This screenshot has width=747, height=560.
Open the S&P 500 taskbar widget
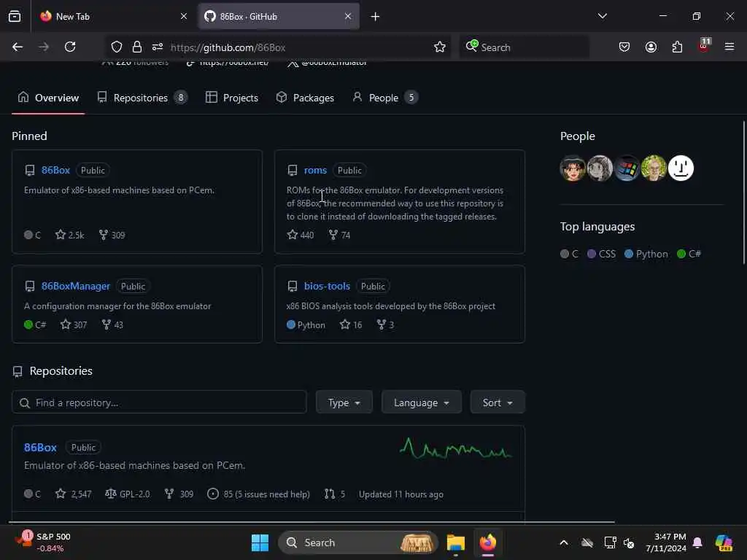point(43,542)
